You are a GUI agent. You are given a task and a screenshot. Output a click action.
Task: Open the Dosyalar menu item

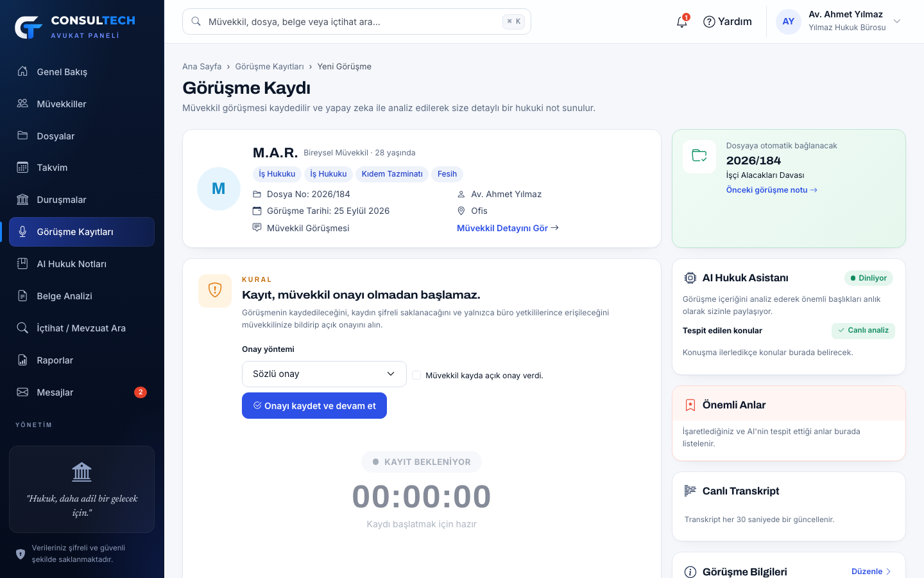point(82,136)
